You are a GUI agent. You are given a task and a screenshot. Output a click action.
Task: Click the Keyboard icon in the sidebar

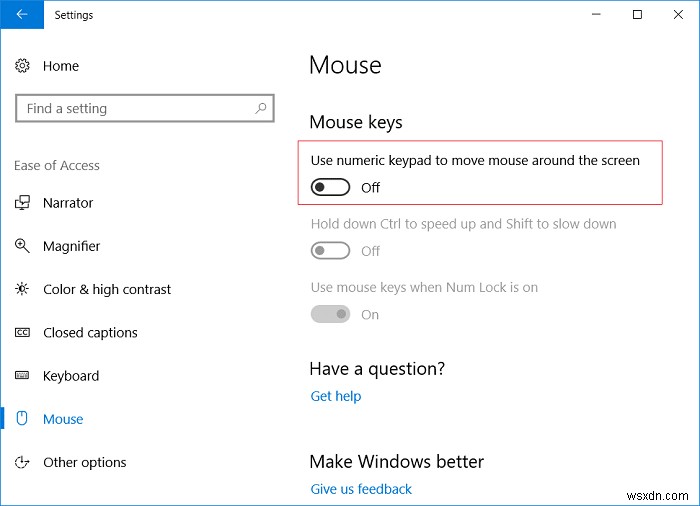click(22, 376)
